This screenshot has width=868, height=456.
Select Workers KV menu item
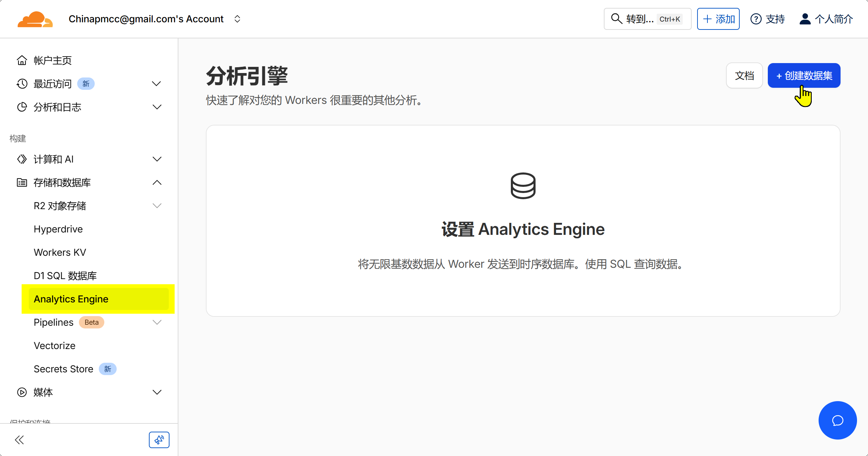tap(60, 252)
